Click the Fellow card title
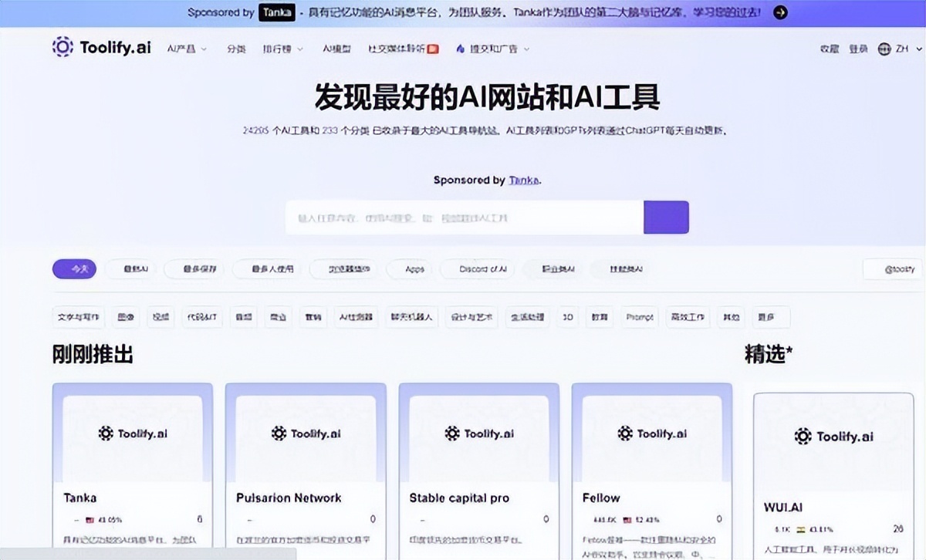The width and height of the screenshot is (926, 560). pyautogui.click(x=601, y=498)
